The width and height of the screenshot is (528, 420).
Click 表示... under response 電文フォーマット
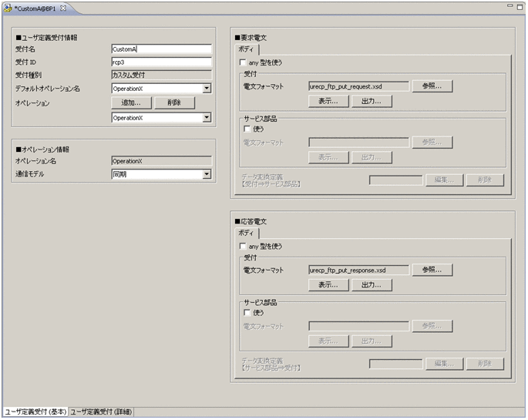[x=328, y=284]
